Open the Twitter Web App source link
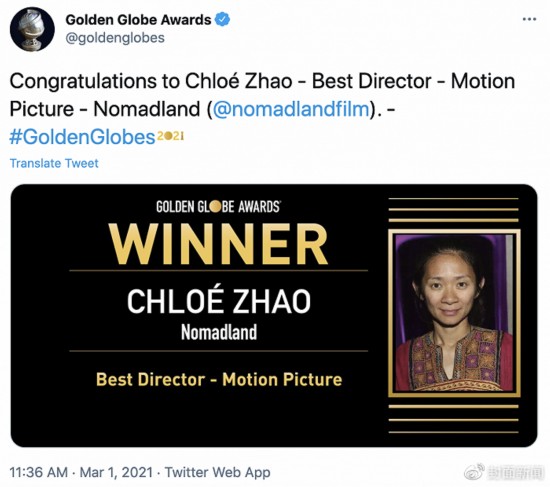550x487 pixels. tap(217, 472)
